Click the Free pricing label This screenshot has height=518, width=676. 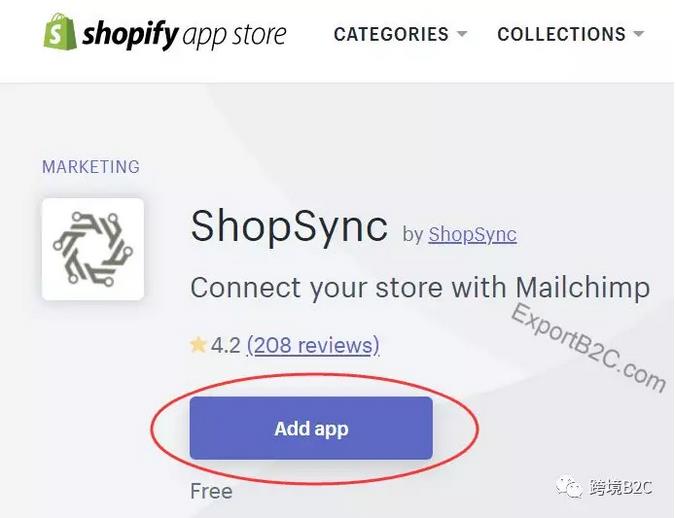coord(211,491)
